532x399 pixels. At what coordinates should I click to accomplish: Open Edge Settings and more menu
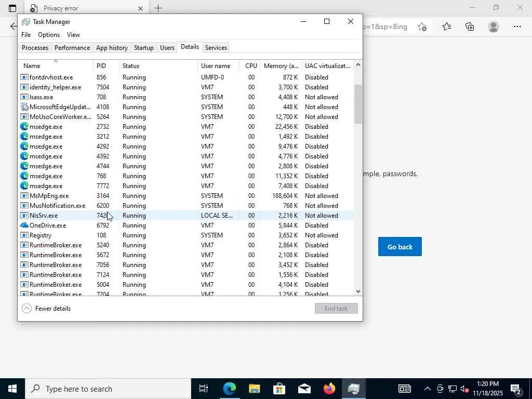[x=517, y=26]
